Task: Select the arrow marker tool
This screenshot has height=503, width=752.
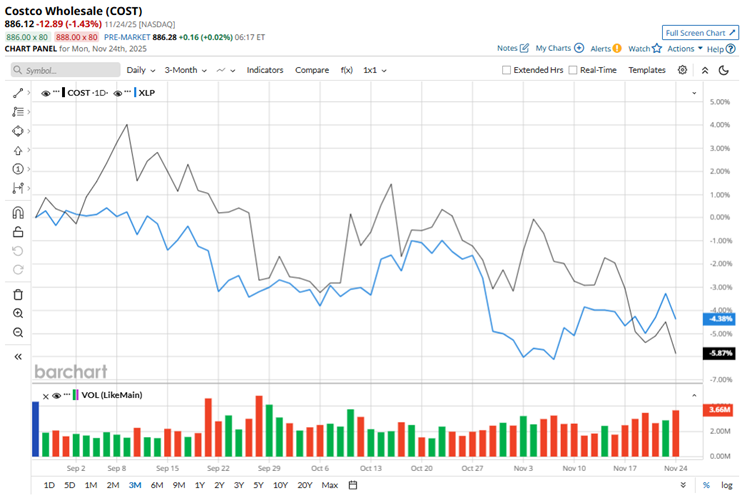Action: [18, 150]
